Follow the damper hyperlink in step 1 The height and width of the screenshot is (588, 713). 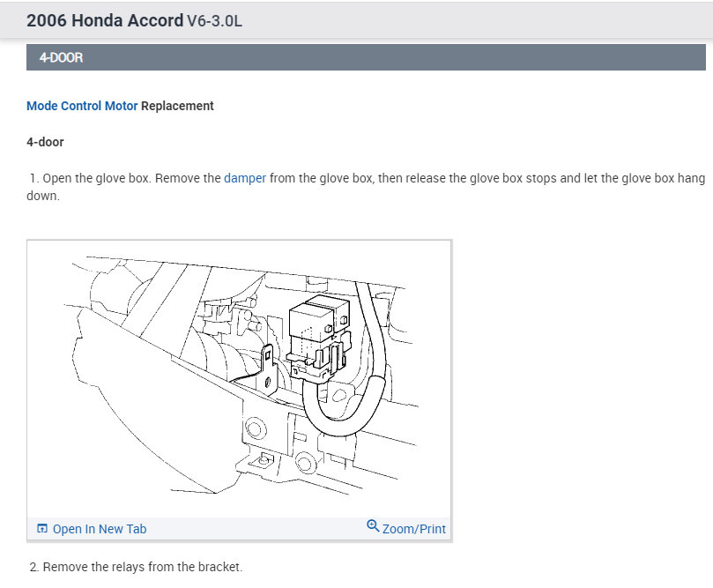coord(245,178)
